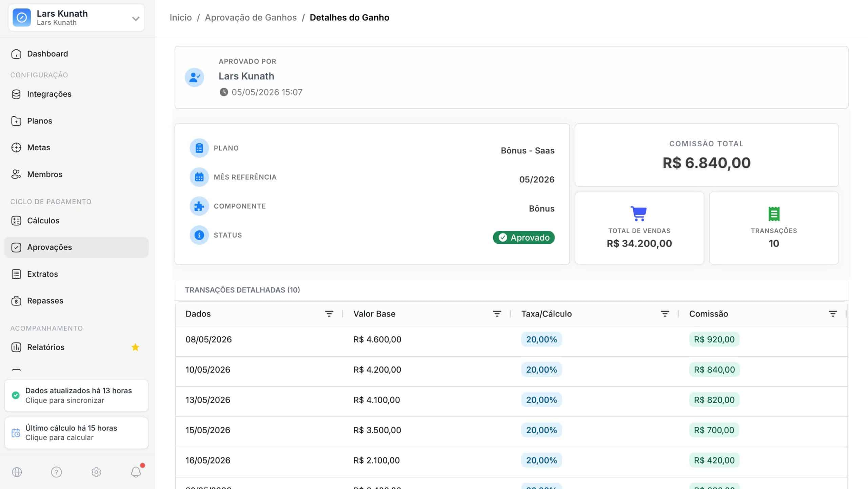Click the R$ 420,00 commission badge
Image resolution: width=868 pixels, height=489 pixels.
[x=714, y=460]
